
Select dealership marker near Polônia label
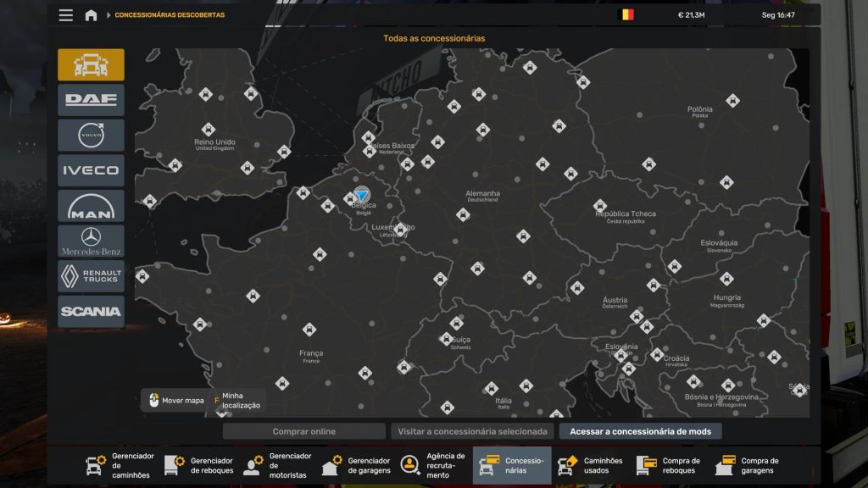(x=733, y=101)
